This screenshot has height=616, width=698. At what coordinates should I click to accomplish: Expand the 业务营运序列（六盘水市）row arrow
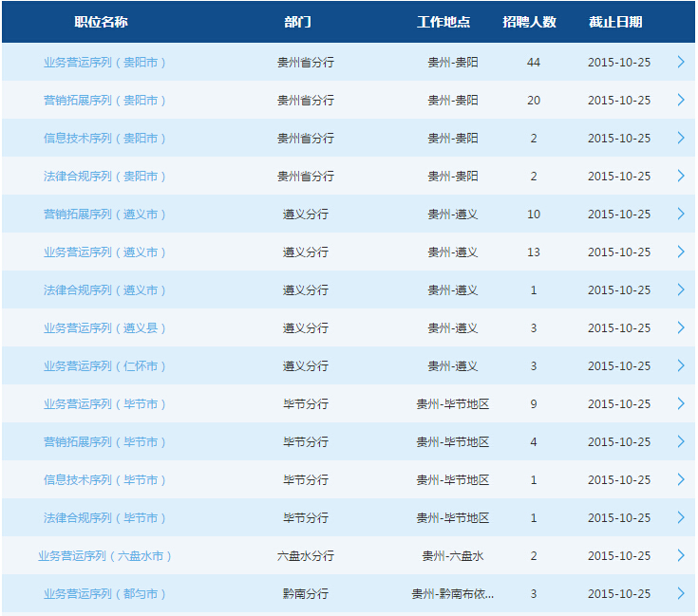pos(680,555)
